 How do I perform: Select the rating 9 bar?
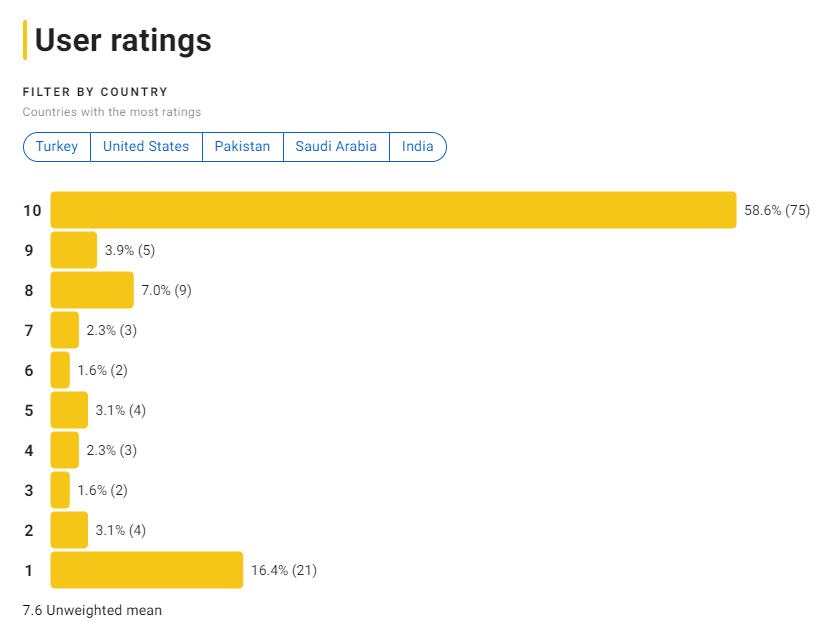(x=74, y=250)
